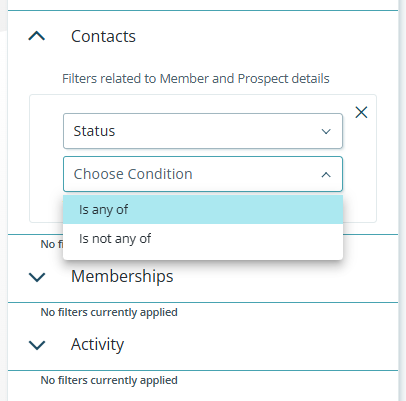The height and width of the screenshot is (401, 406).
Task: Click the down arrow in the Status dropdown
Action: [326, 131]
